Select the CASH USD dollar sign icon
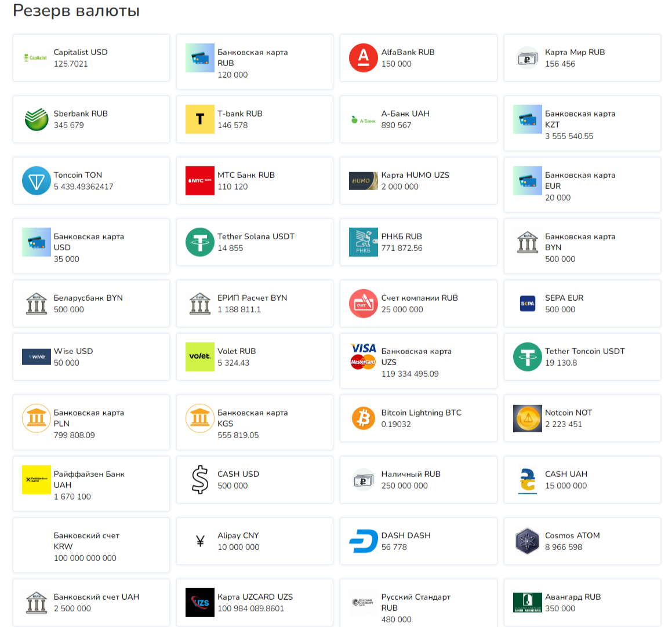This screenshot has height=627, width=672. 199,480
